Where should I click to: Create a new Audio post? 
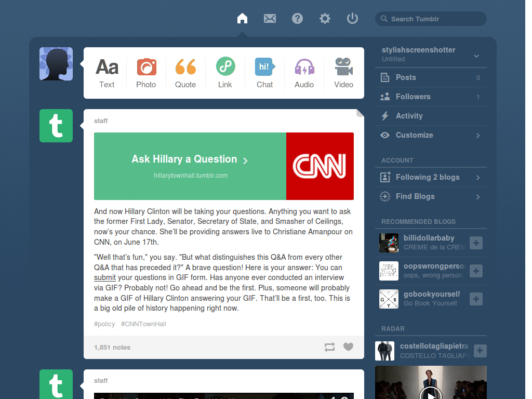tap(304, 73)
